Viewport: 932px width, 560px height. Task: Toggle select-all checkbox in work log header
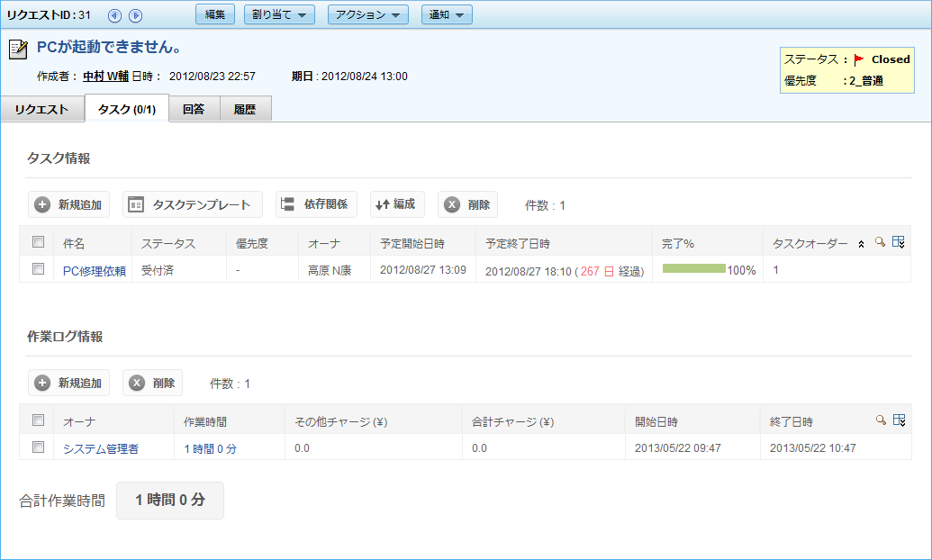(x=39, y=420)
